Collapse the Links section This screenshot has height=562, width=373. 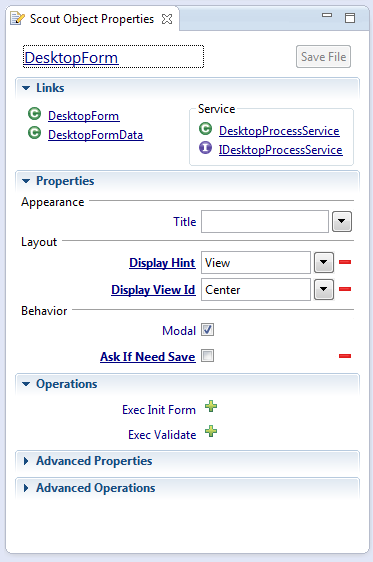point(26,88)
